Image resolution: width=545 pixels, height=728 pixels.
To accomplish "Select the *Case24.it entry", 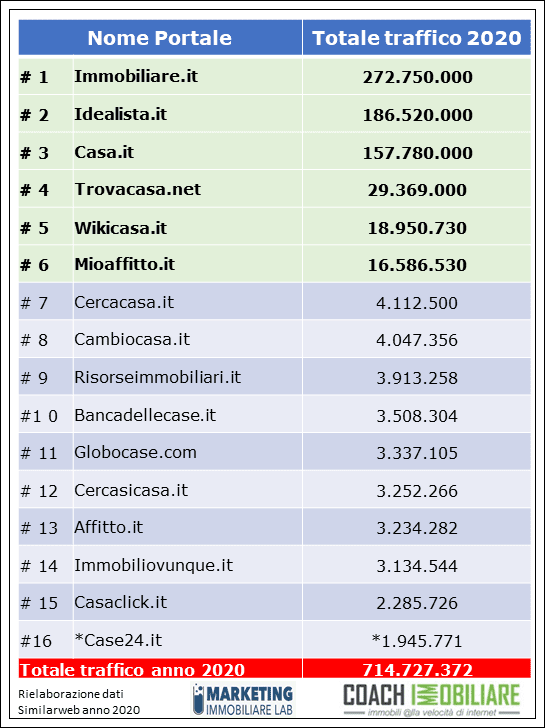I will pos(118,640).
